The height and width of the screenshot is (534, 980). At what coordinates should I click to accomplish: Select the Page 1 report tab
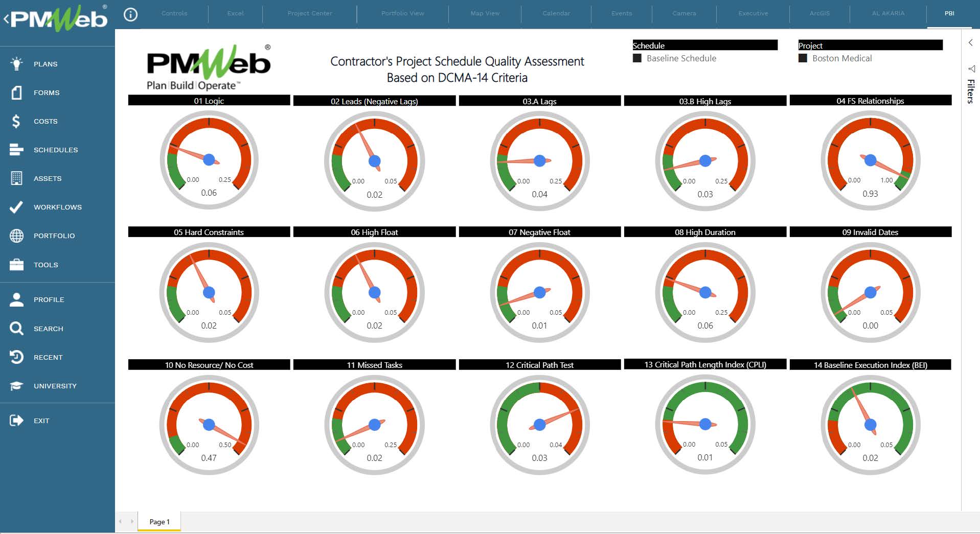159,522
